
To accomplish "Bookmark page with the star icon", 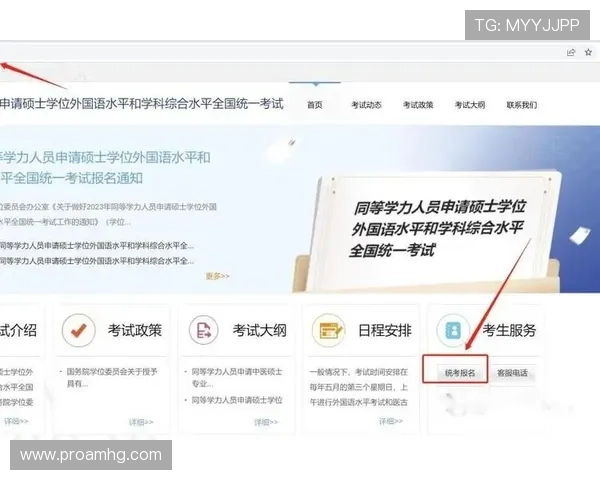I will tap(589, 52).
